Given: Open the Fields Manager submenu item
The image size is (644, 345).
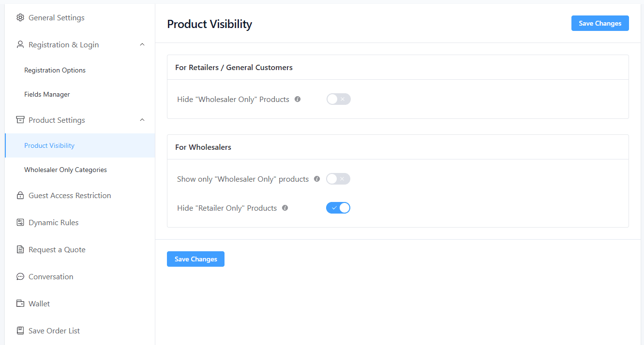Looking at the screenshot, I should click(x=47, y=95).
